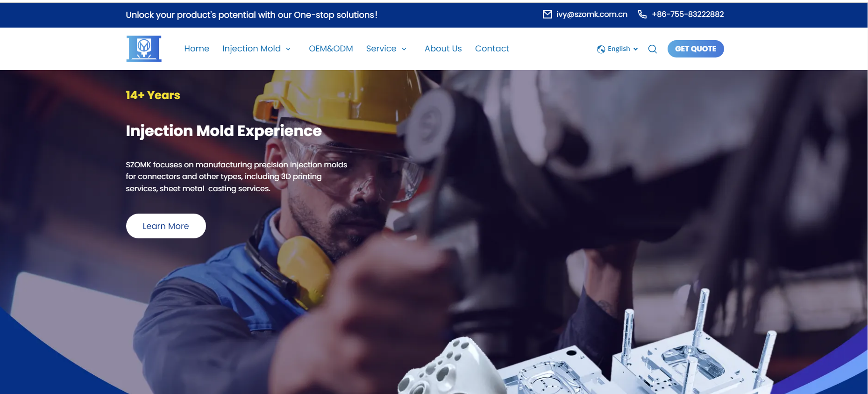
Task: Expand the Service menu chevron
Action: point(404,49)
